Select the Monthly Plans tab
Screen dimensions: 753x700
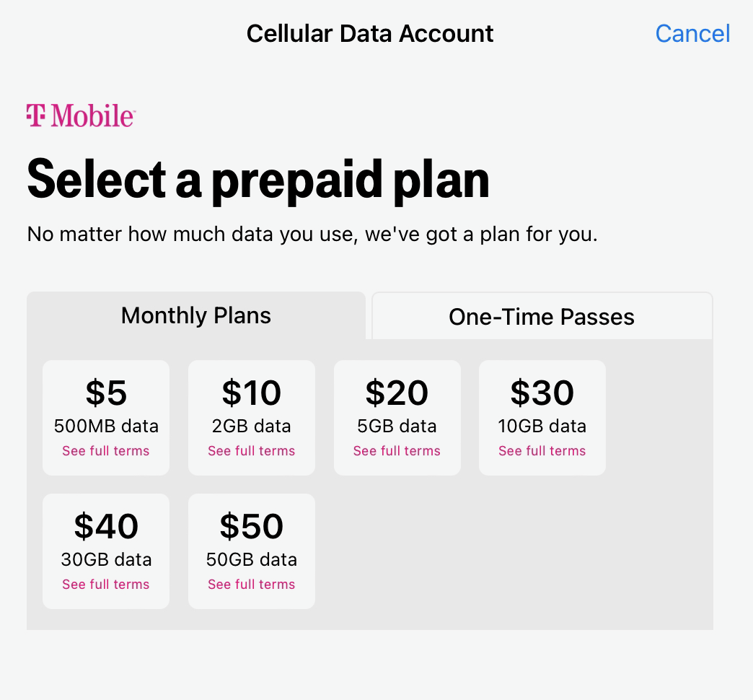(196, 315)
